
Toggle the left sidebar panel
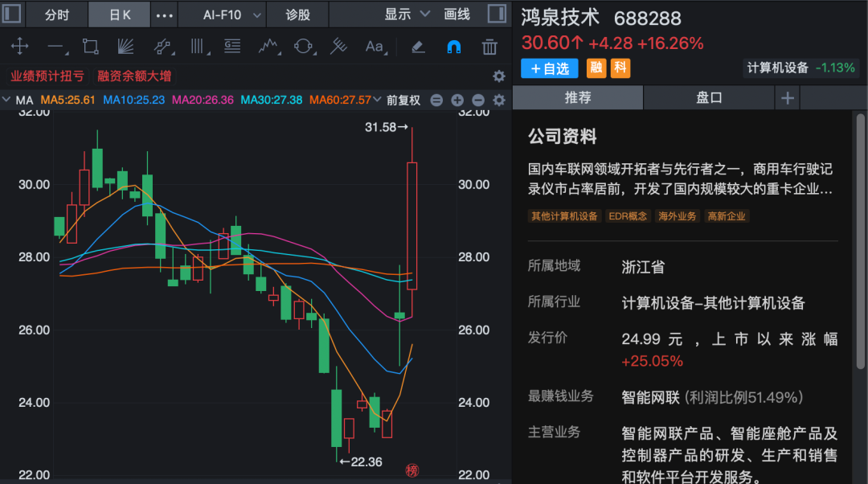click(13, 14)
